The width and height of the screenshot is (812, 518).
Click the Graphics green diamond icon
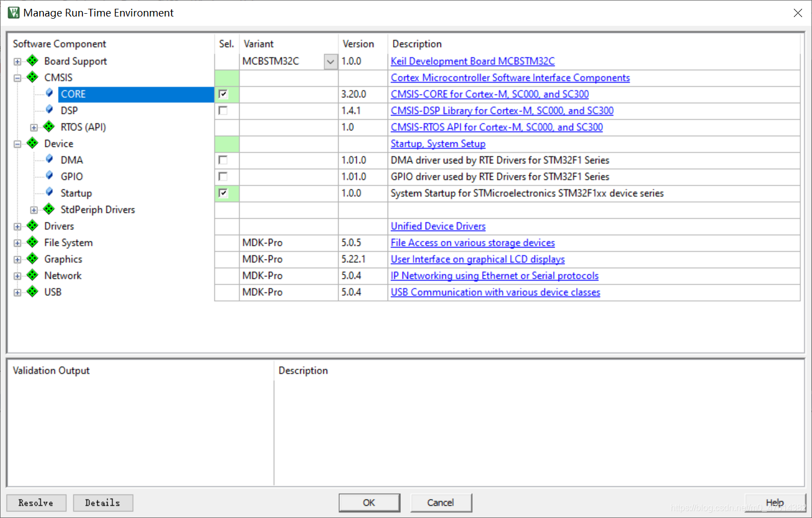tap(32, 258)
